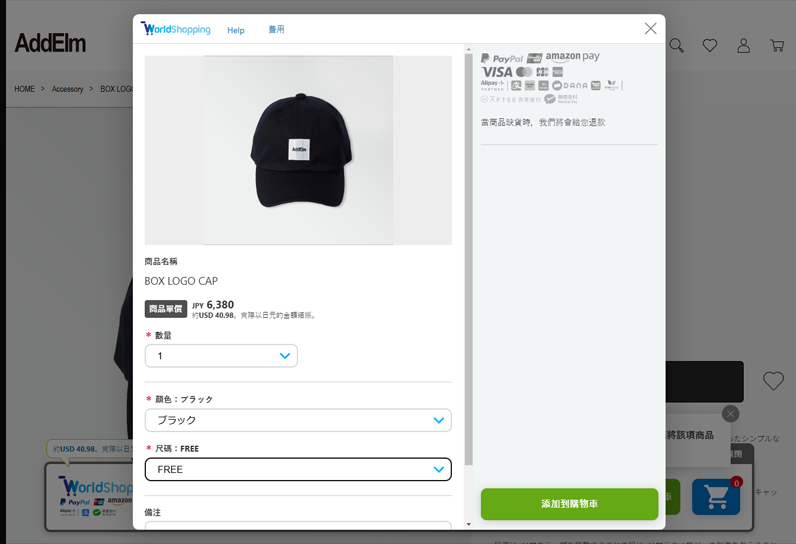Dismiss the small notification with round X
Screen dimensions: 796x544
(731, 414)
